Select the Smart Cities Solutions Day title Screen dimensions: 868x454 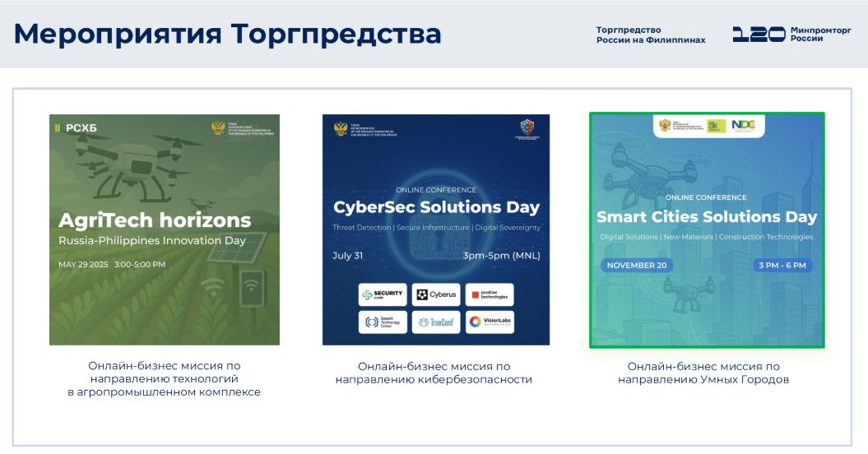click(x=707, y=217)
